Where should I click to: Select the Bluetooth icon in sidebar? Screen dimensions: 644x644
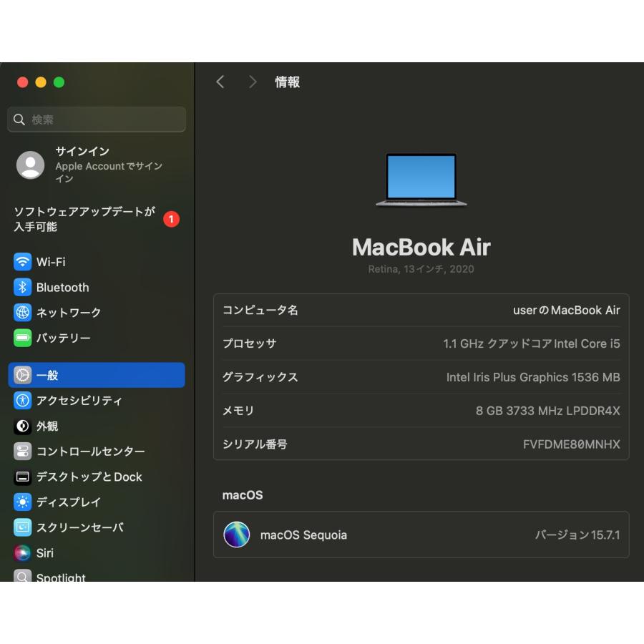click(x=21, y=287)
